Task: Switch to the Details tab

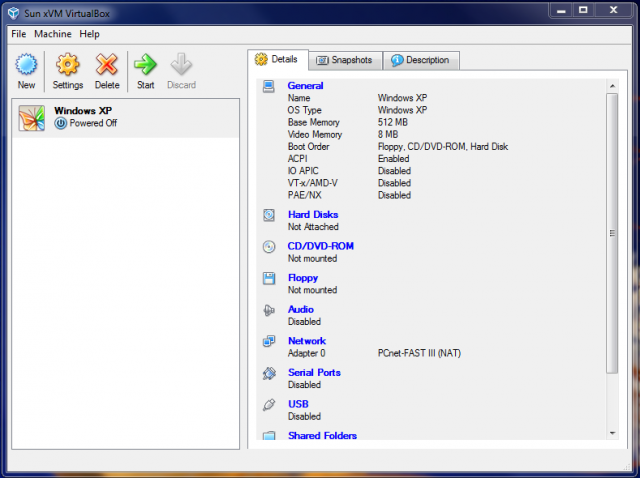Action: pos(278,60)
